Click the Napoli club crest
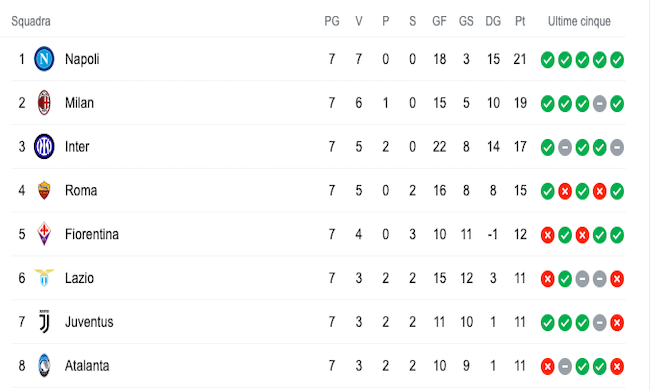This screenshot has width=650, height=390. 44,59
